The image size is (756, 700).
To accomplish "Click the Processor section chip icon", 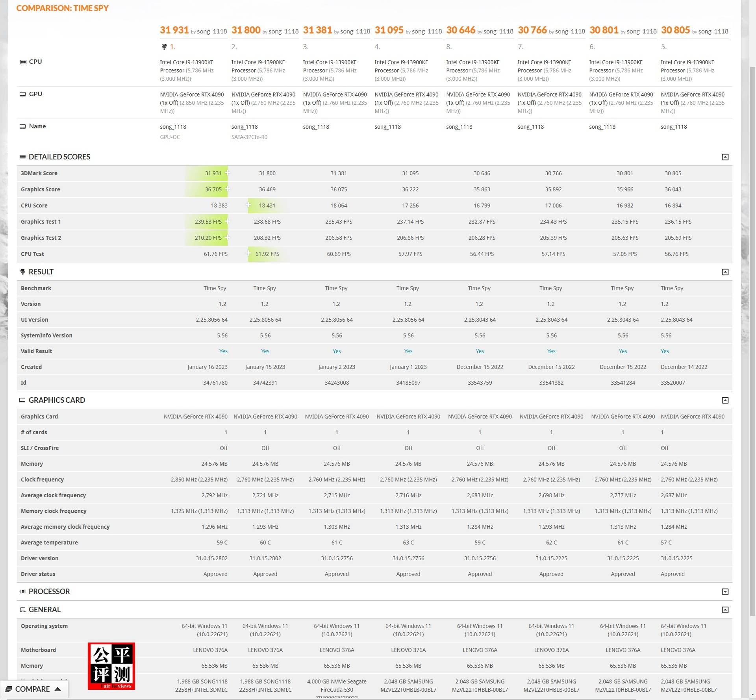I will click(23, 592).
